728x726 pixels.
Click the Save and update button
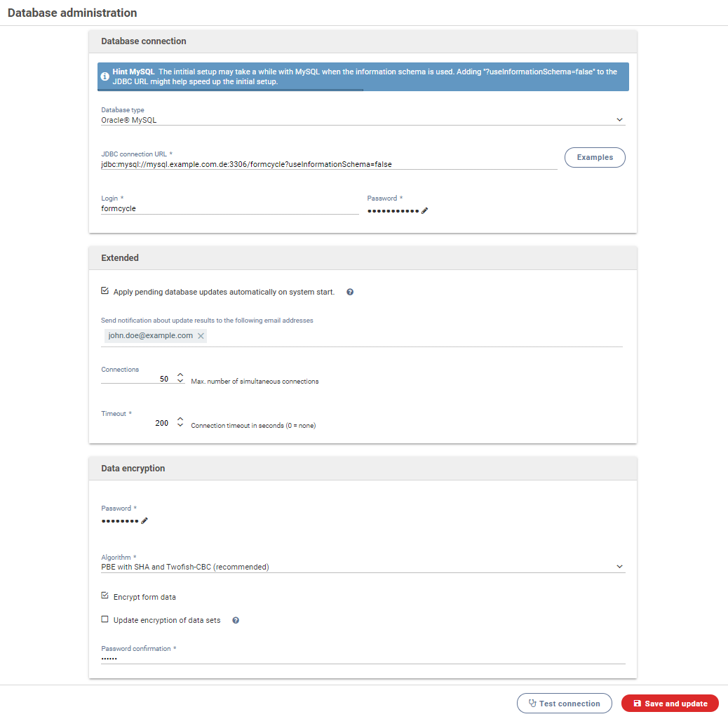tap(670, 704)
